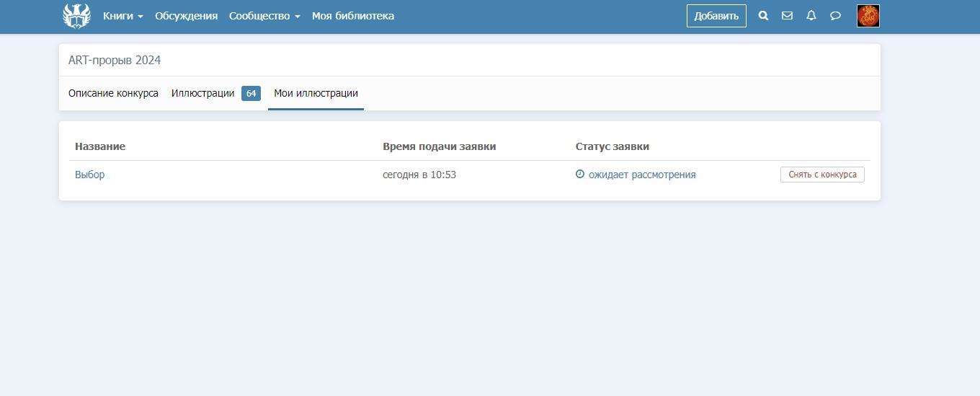980x396 pixels.
Task: Click the ART-прорыв 2024 contest title
Action: tap(115, 61)
